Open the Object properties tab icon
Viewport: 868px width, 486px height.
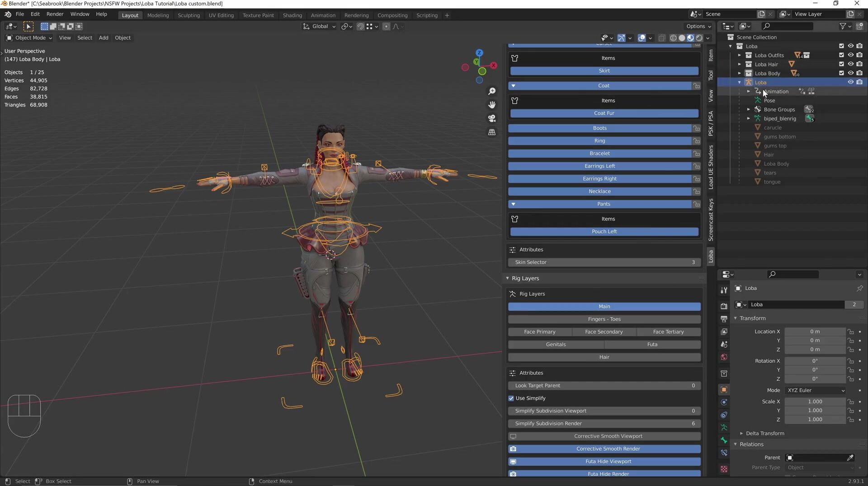point(724,390)
